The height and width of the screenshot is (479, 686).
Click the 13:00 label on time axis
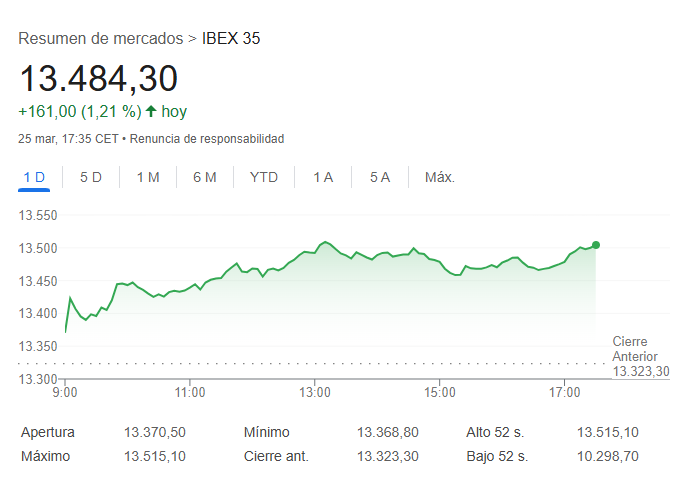pyautogui.click(x=315, y=392)
